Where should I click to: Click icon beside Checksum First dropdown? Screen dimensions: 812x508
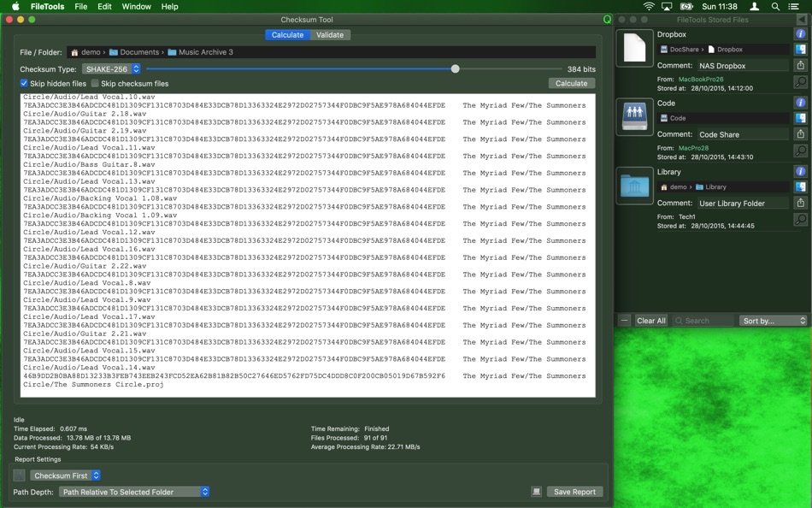(x=19, y=476)
